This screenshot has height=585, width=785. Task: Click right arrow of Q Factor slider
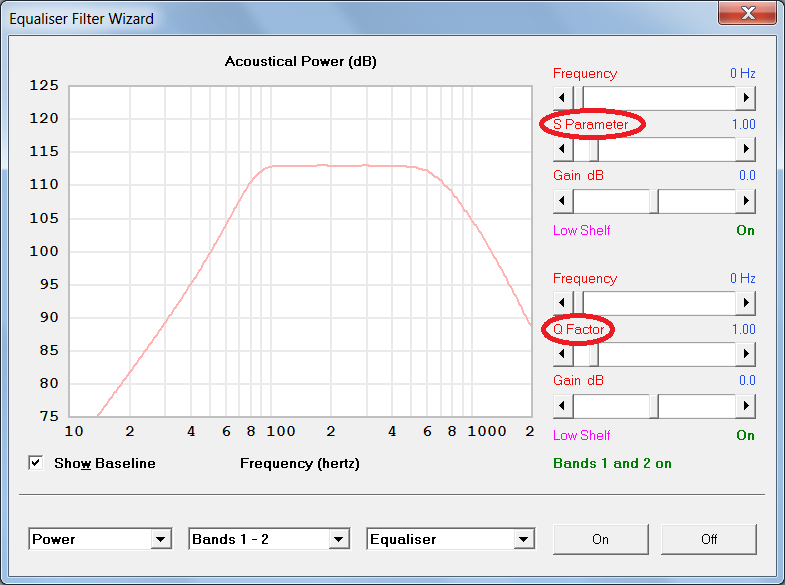click(x=745, y=354)
